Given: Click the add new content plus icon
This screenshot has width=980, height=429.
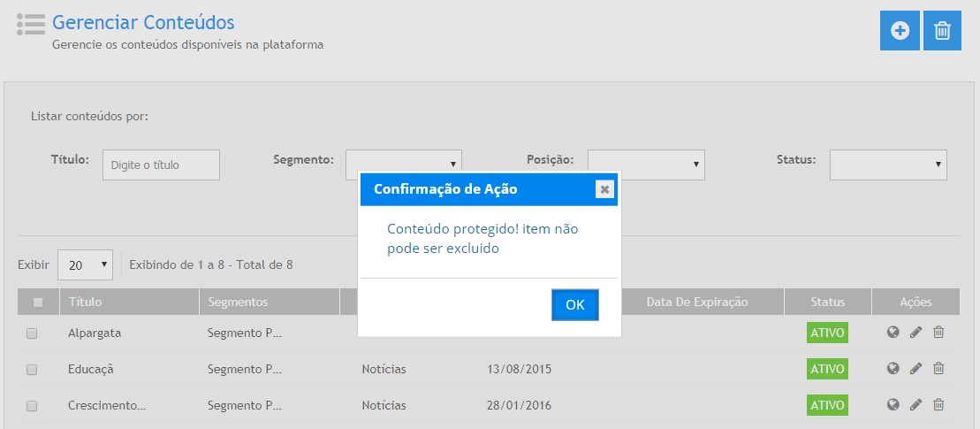Looking at the screenshot, I should tap(900, 31).
